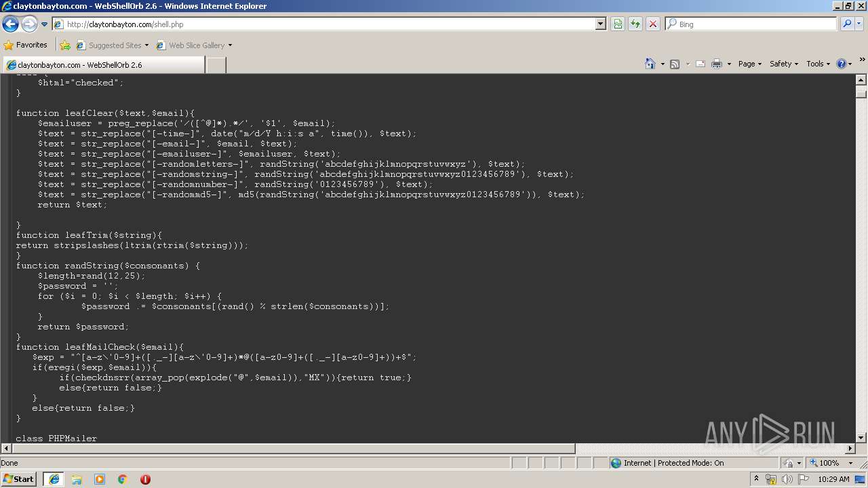The height and width of the screenshot is (488, 868).
Task: Click the horizontal scrollbar left arrow
Action: click(x=5, y=449)
